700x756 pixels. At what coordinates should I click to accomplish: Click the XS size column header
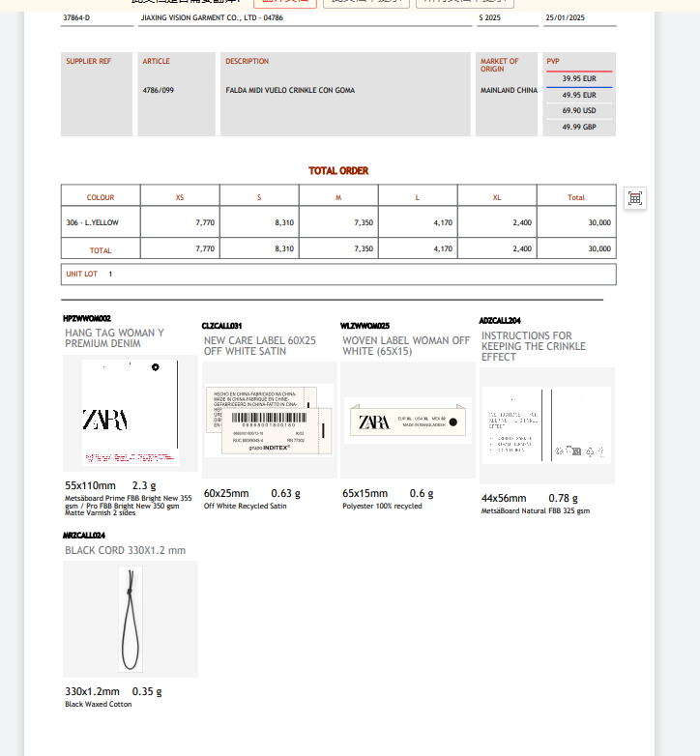(x=180, y=197)
